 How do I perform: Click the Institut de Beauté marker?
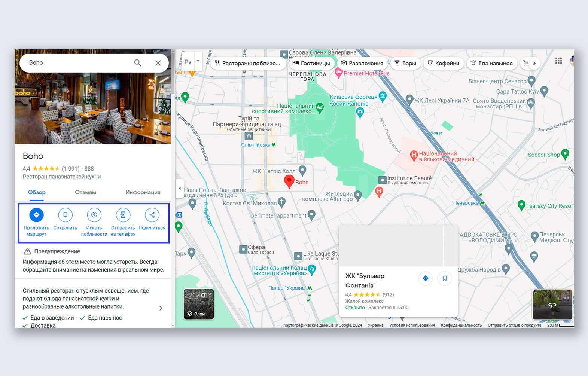tap(382, 180)
